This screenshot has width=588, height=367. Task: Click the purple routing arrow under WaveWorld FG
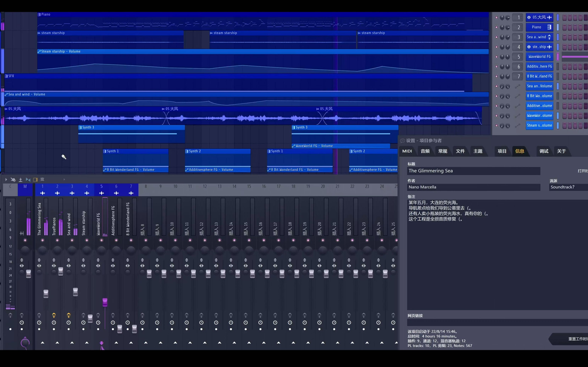pyautogui.click(x=102, y=343)
